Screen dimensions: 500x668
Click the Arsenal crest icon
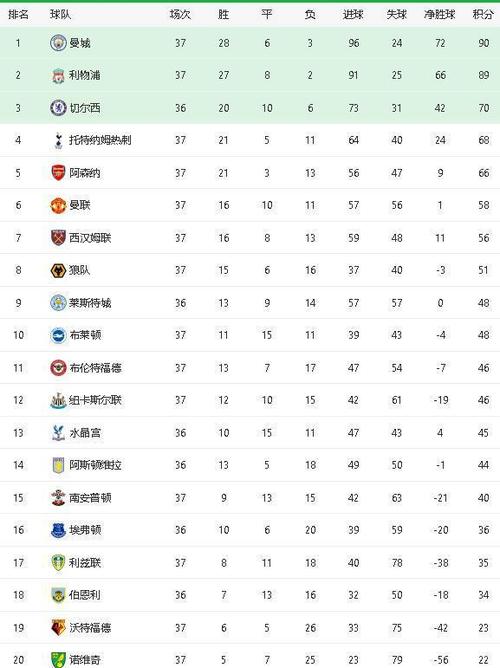tap(58, 173)
